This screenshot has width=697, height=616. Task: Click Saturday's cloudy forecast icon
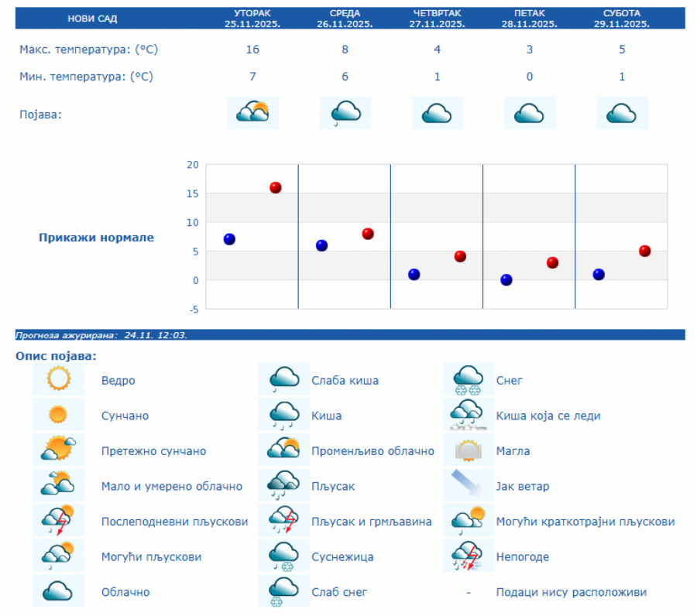622,113
